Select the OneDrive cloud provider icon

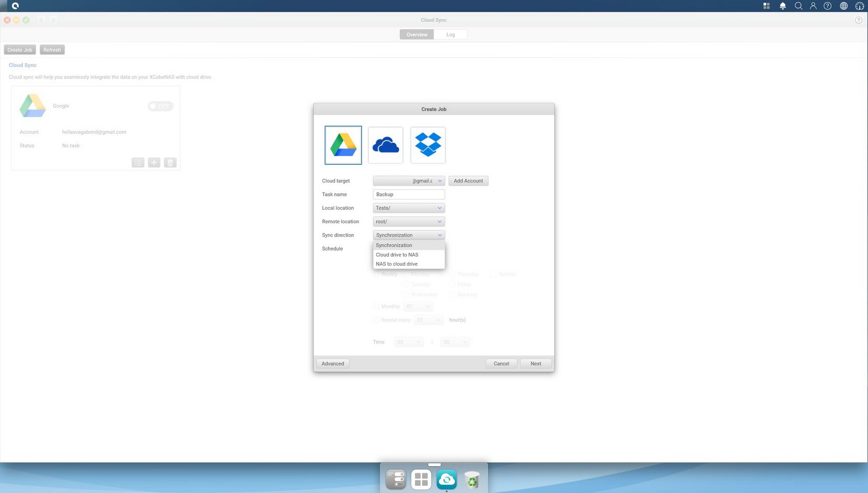385,145
